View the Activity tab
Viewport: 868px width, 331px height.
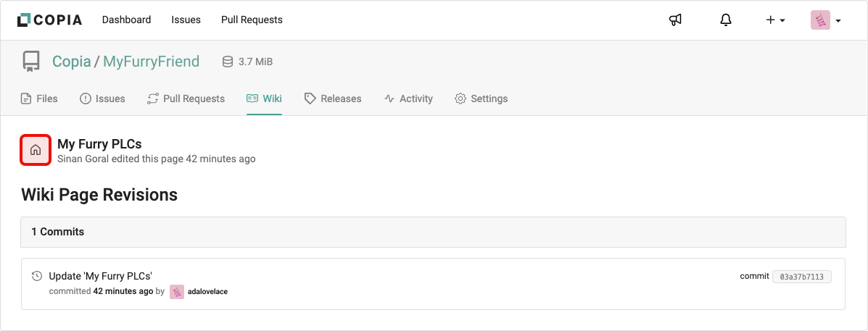(408, 99)
